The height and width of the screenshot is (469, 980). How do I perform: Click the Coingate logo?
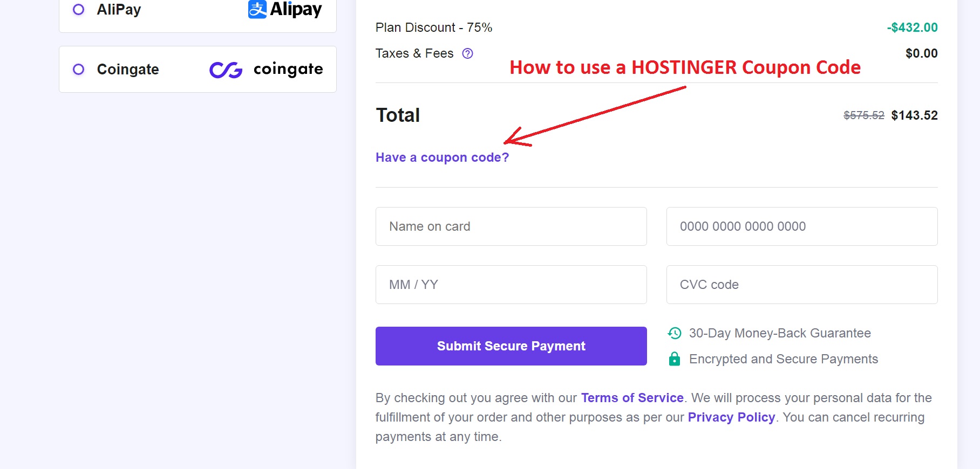tap(266, 70)
